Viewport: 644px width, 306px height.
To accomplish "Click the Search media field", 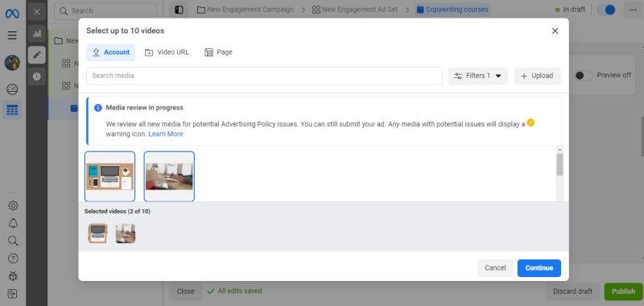I will pos(264,76).
